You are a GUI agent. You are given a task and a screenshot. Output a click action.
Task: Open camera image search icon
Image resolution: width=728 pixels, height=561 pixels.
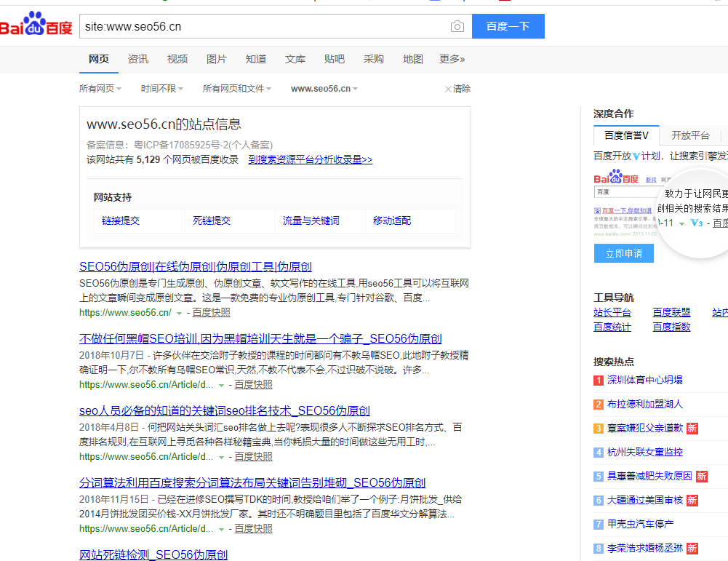[457, 26]
